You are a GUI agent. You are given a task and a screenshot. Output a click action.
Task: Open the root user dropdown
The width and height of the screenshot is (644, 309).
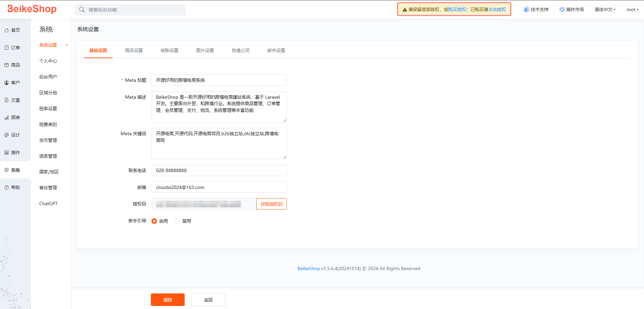[x=632, y=9]
